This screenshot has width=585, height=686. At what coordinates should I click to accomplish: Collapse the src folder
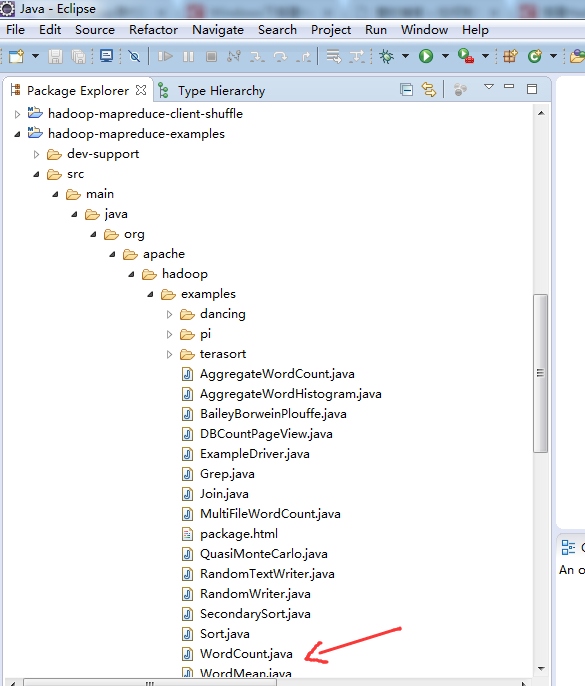click(36, 175)
